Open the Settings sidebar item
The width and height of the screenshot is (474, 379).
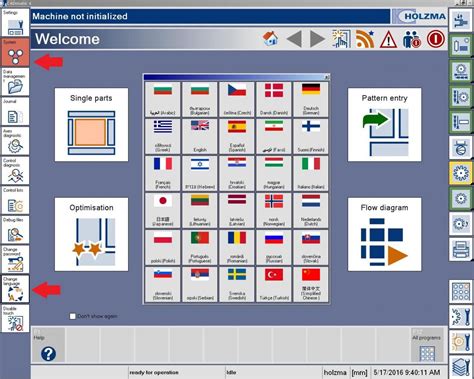coord(15,23)
